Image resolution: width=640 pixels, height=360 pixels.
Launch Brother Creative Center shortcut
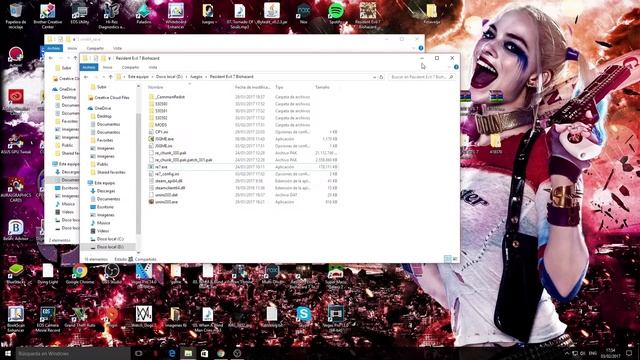pyautogui.click(x=48, y=16)
